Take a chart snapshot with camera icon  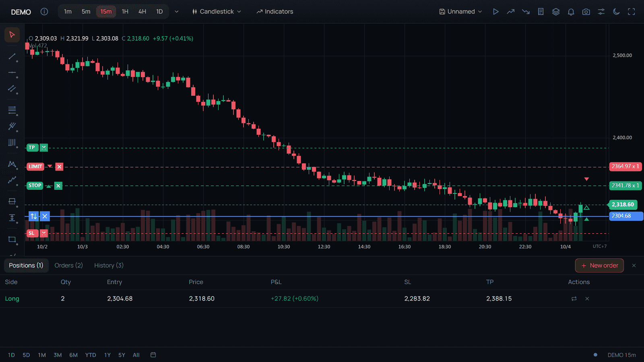click(586, 12)
